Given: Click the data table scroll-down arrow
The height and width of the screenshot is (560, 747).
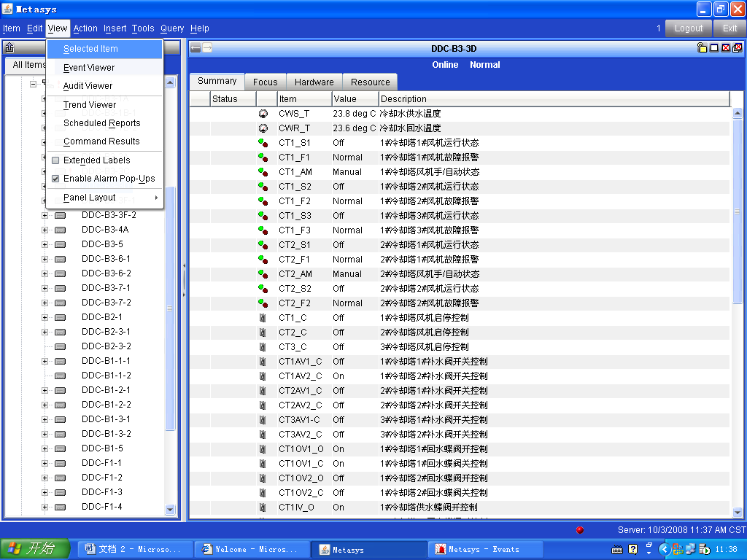Looking at the screenshot, I should [x=737, y=513].
